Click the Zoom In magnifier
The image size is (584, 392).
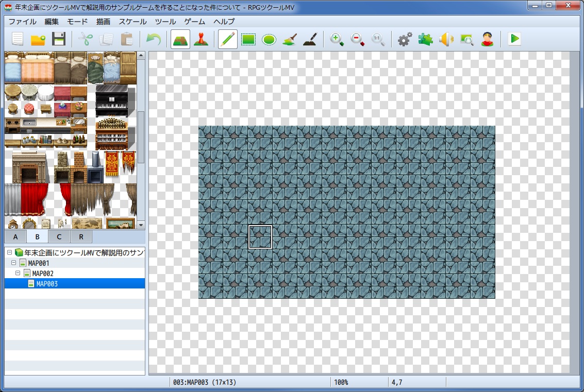pos(337,40)
